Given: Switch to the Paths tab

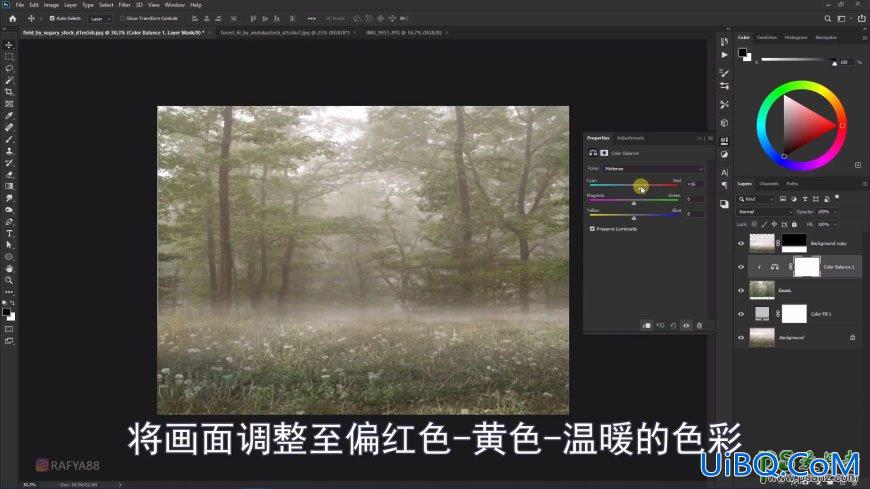Looking at the screenshot, I should [x=792, y=184].
